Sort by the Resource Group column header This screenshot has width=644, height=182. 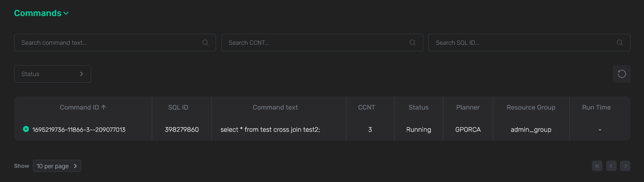pyautogui.click(x=531, y=107)
